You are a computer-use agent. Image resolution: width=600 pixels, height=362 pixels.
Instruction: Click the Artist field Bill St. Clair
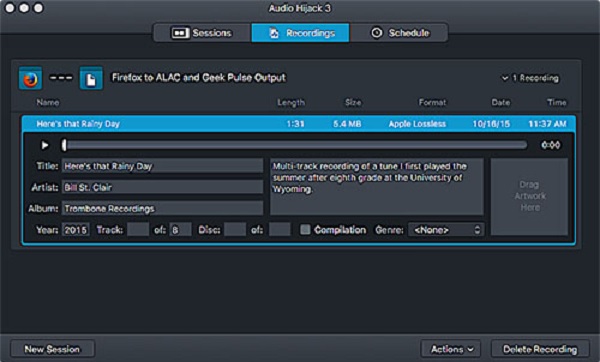[163, 187]
